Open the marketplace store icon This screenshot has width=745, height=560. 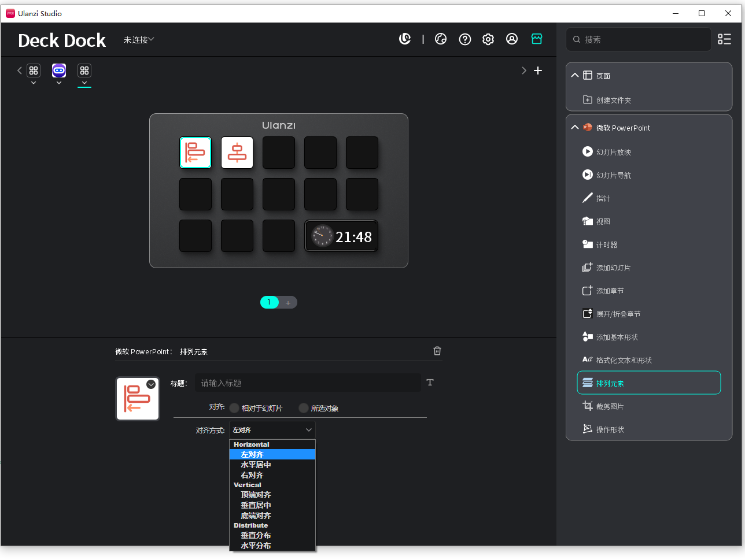(x=537, y=39)
